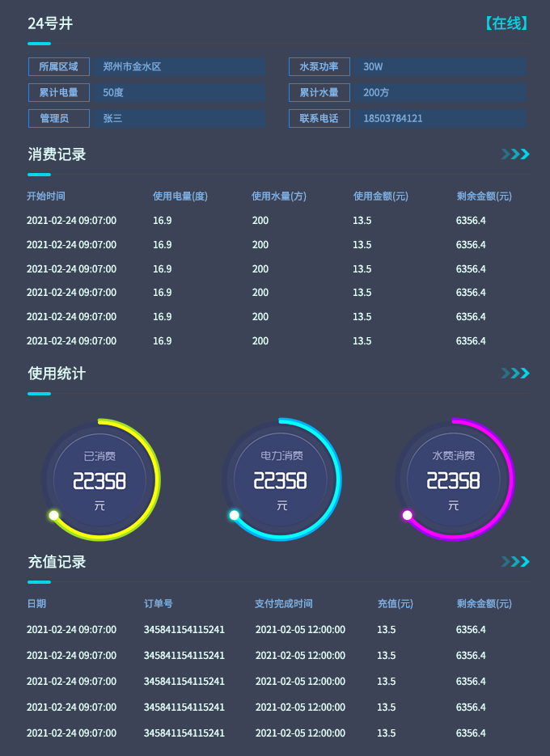The image size is (550, 756).
Task: Select the 所属区域 field showing 郑州市金水区
Action: tap(179, 67)
